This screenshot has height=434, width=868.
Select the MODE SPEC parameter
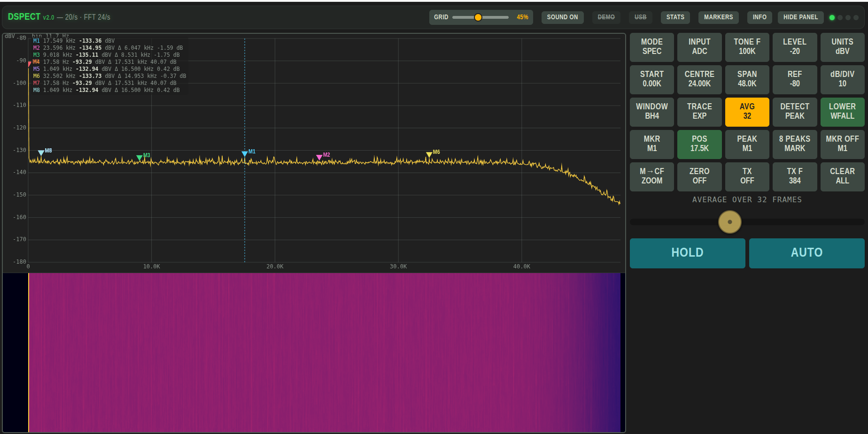(651, 47)
